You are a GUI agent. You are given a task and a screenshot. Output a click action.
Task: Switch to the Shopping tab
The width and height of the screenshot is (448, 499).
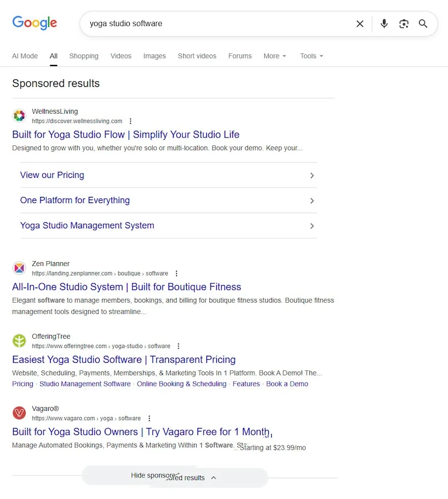[x=84, y=56]
